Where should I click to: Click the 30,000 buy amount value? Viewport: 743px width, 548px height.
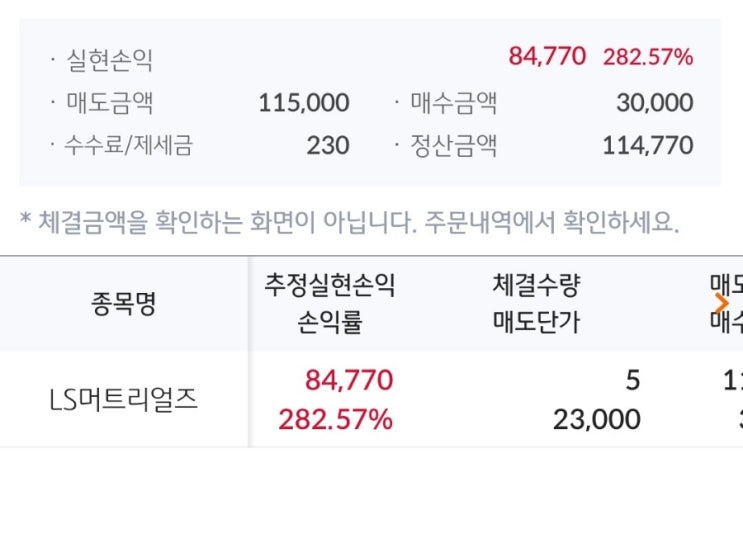655,103
